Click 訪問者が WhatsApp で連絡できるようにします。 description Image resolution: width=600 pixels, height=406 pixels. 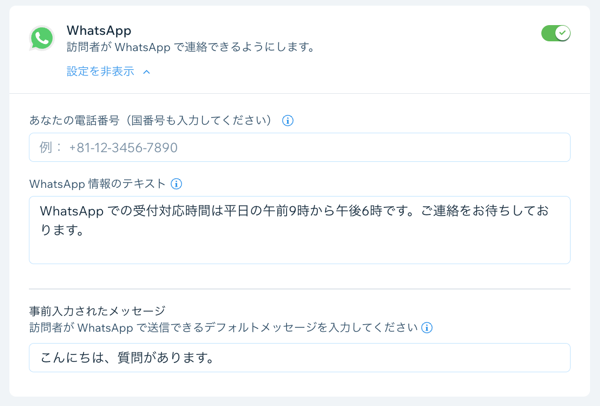190,47
